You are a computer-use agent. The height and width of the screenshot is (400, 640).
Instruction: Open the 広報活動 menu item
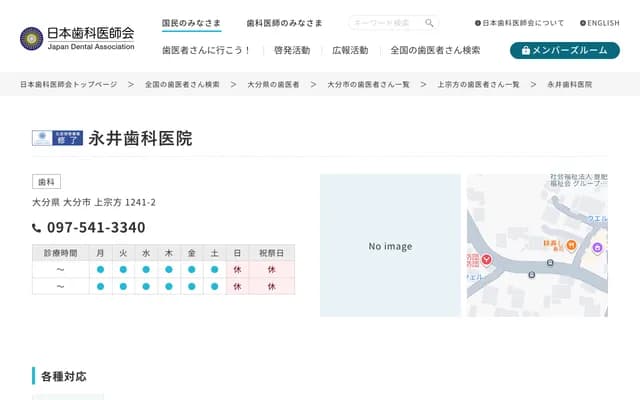click(350, 50)
